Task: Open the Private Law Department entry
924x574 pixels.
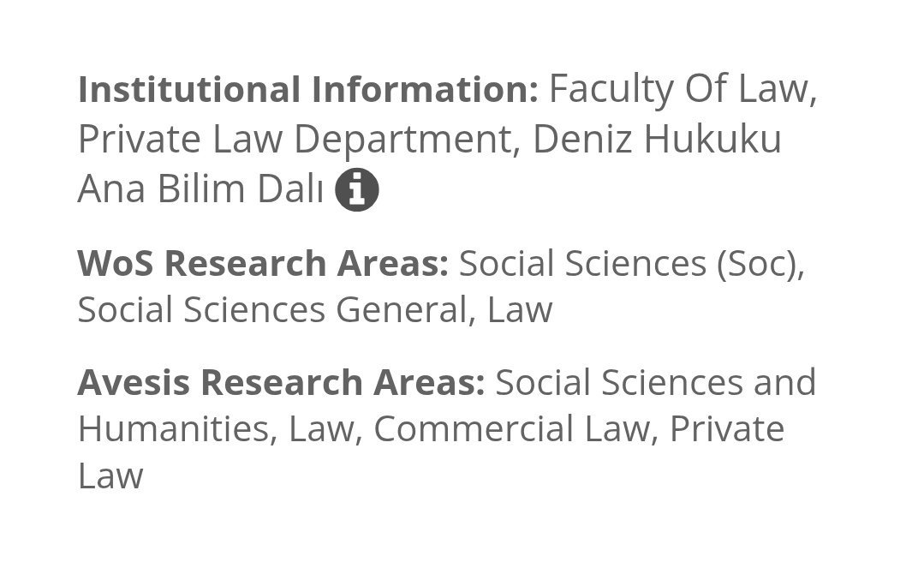Action: pos(294,140)
